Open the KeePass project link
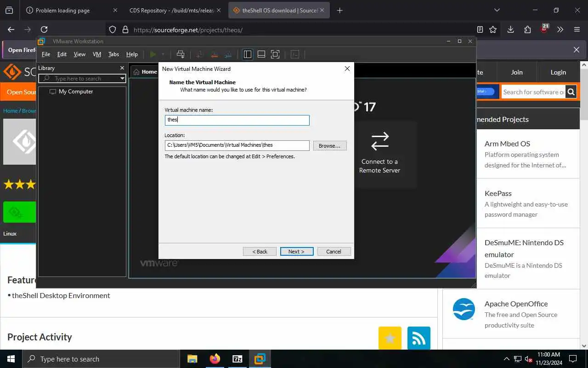 498,193
